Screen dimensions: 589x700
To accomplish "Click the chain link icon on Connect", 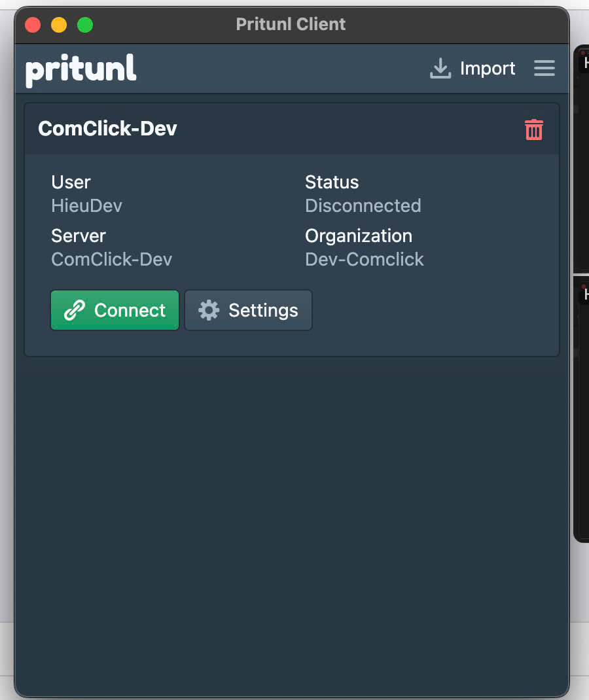I will (x=74, y=310).
